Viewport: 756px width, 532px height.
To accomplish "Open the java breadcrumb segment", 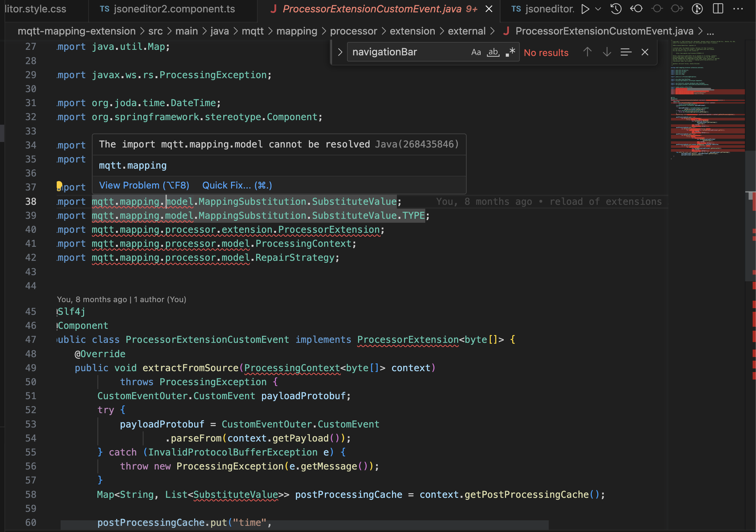I will pos(220,31).
